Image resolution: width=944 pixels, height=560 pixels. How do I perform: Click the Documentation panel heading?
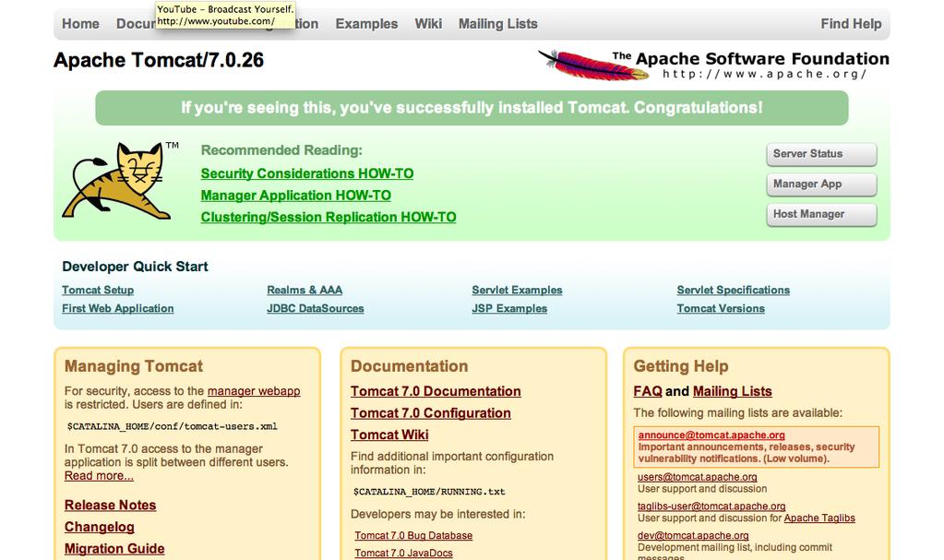[x=410, y=366]
